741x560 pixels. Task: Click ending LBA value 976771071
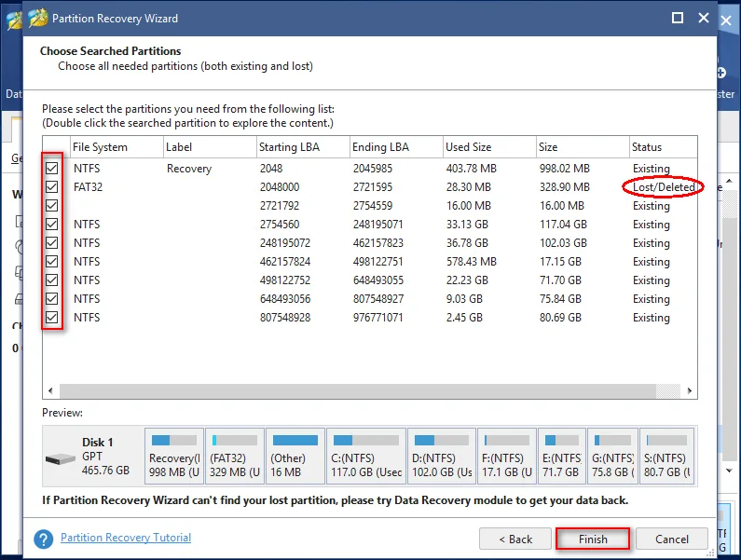pos(378,318)
